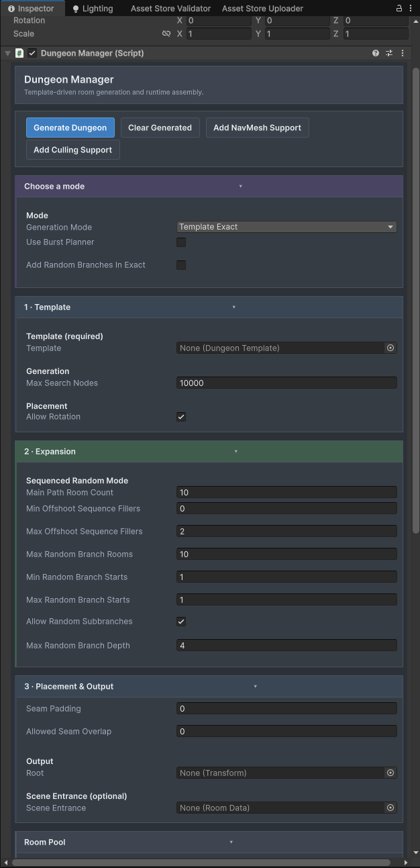Image resolution: width=420 pixels, height=868 pixels.
Task: Click the Scale Z value field
Action: (375, 34)
